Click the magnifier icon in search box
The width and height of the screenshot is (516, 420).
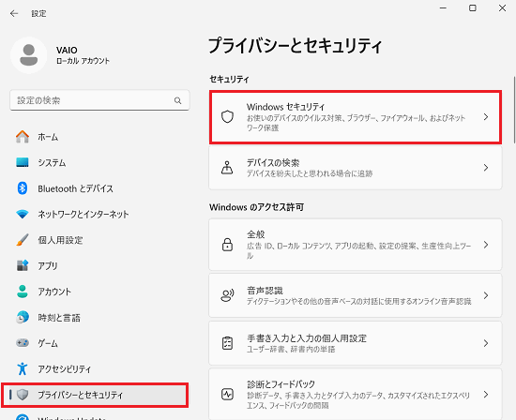177,100
